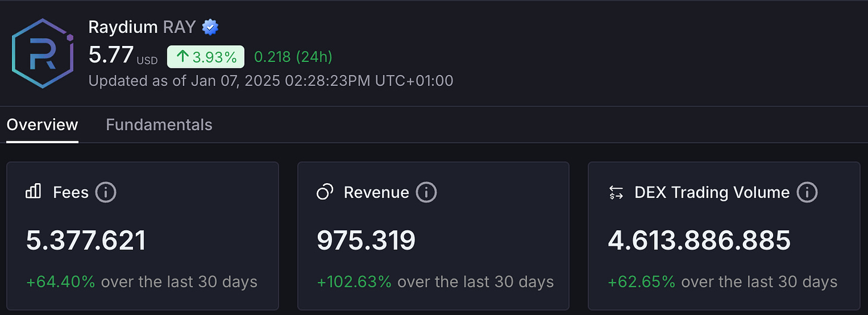
Task: Click the USD currency label
Action: (x=147, y=61)
